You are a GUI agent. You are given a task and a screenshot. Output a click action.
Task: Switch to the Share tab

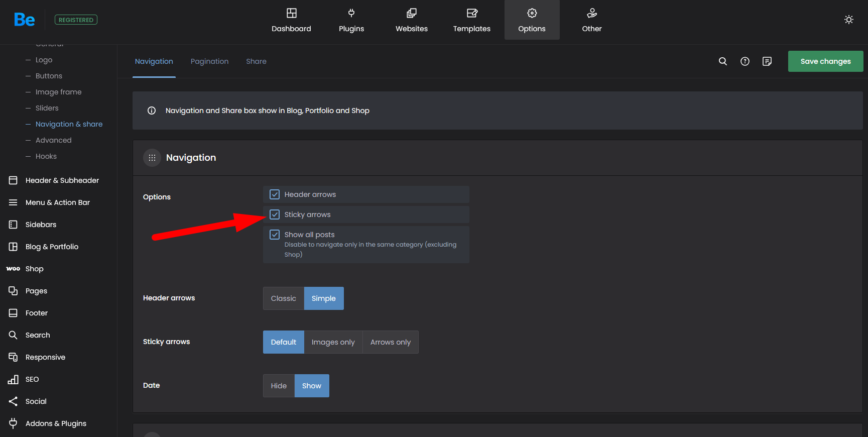[x=256, y=61]
